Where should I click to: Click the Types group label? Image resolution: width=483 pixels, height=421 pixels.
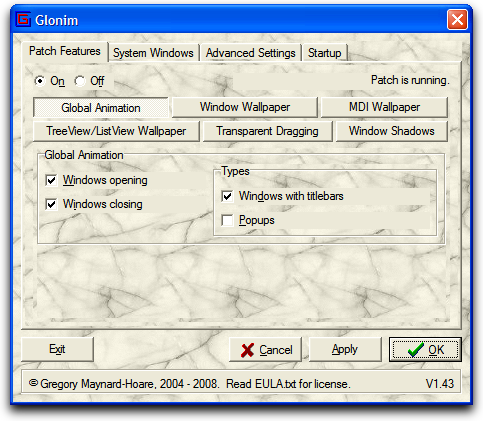point(235,171)
